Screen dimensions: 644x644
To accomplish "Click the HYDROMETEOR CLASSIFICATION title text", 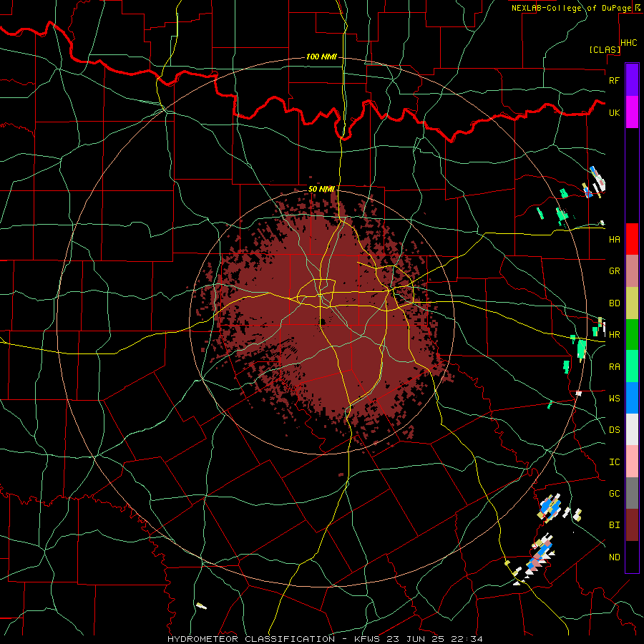I will pyautogui.click(x=251, y=639).
